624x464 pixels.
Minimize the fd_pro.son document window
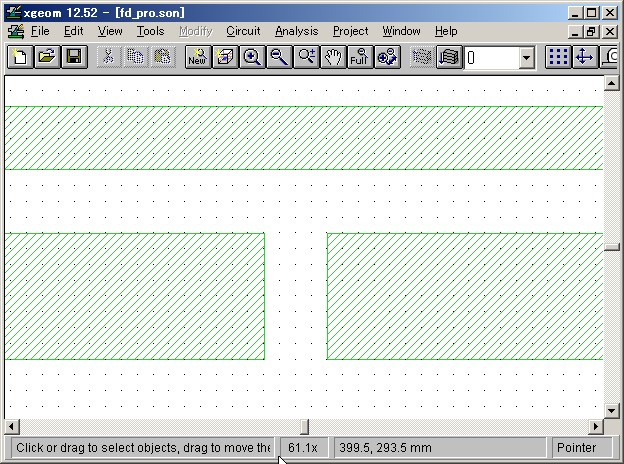(575, 31)
